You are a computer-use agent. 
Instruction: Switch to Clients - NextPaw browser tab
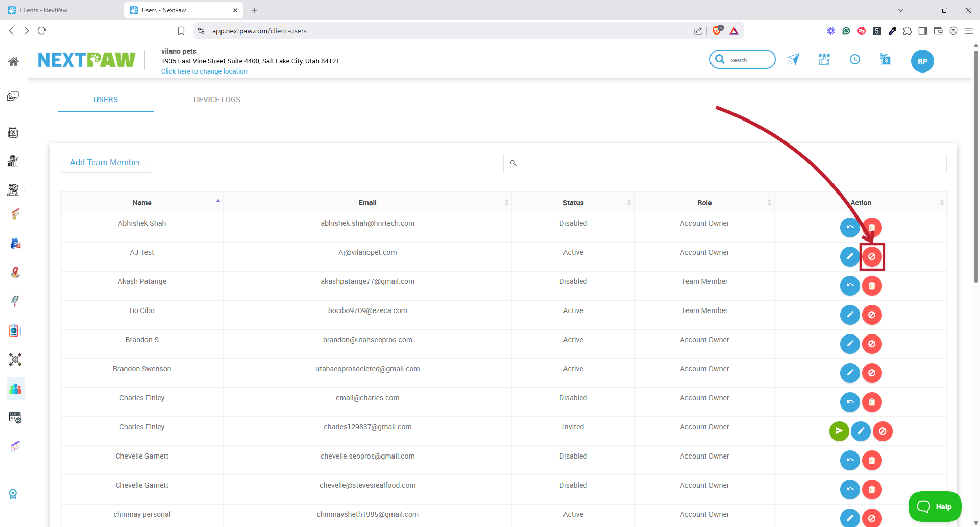coord(61,10)
